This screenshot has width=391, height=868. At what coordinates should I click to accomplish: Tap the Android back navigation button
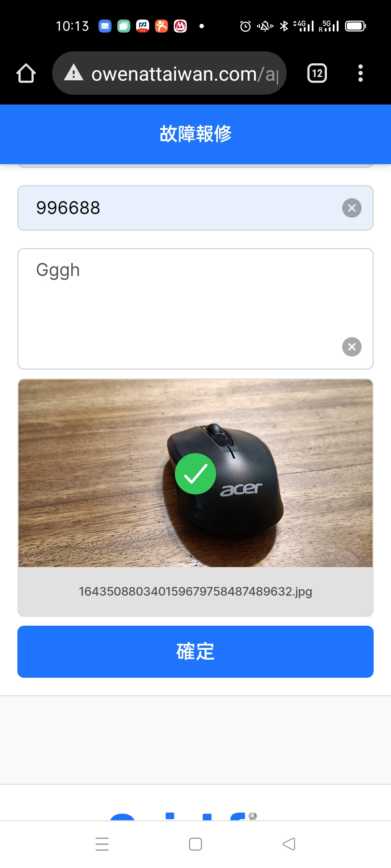289,844
